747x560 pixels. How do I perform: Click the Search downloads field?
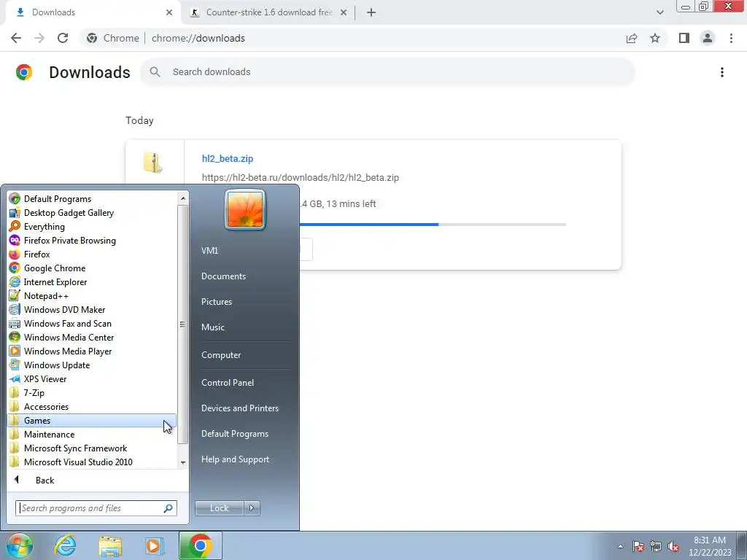(387, 72)
